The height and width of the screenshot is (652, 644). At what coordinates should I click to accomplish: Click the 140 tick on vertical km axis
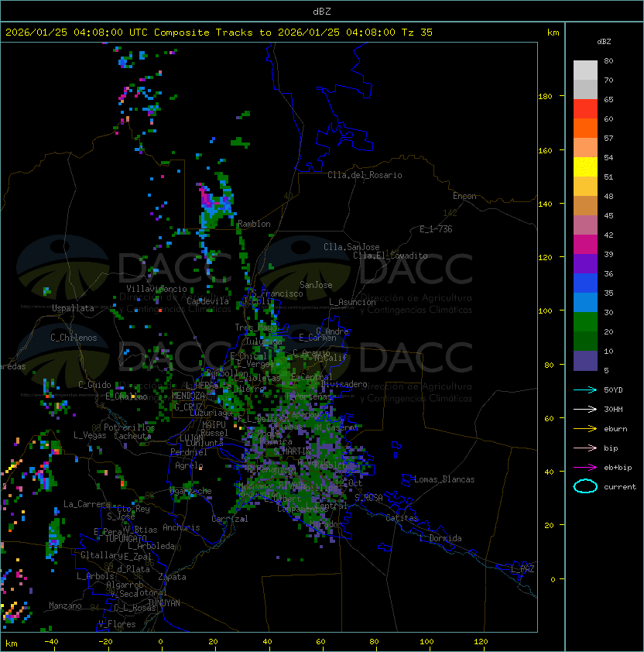pyautogui.click(x=545, y=204)
